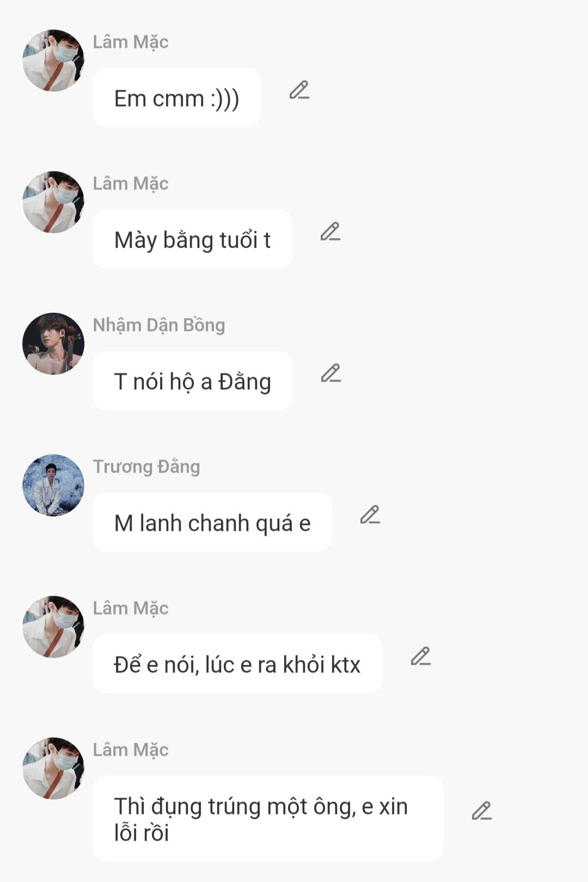The width and height of the screenshot is (588, 882).
Task: Edit the "Thì đụng trúng một ông" message
Action: 482,811
